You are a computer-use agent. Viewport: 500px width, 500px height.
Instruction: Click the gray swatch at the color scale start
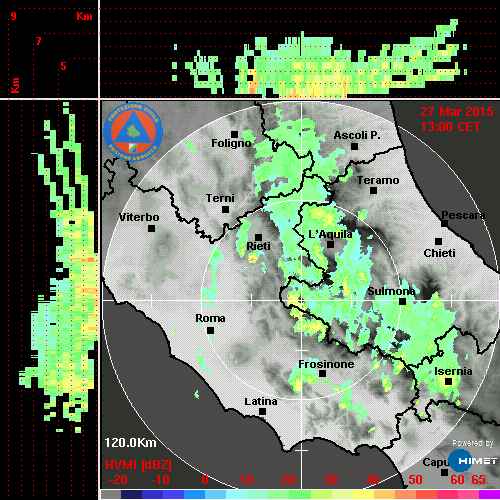point(111,494)
